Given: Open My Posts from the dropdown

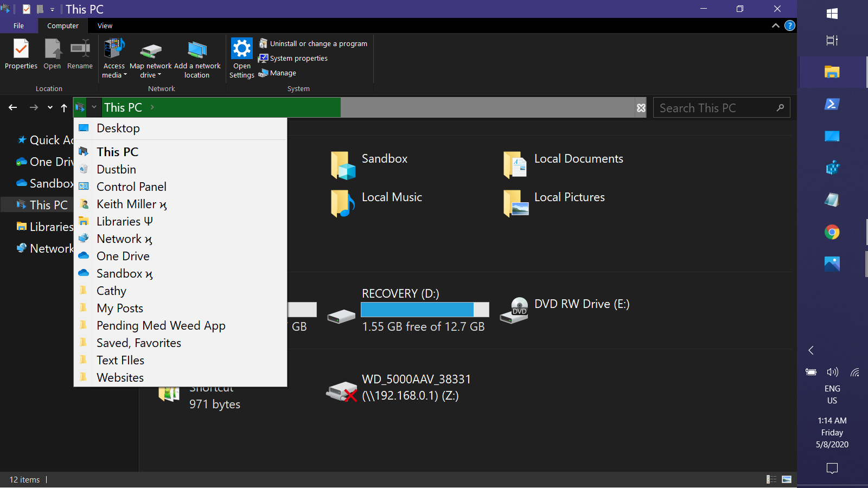Looking at the screenshot, I should click(x=180, y=308).
